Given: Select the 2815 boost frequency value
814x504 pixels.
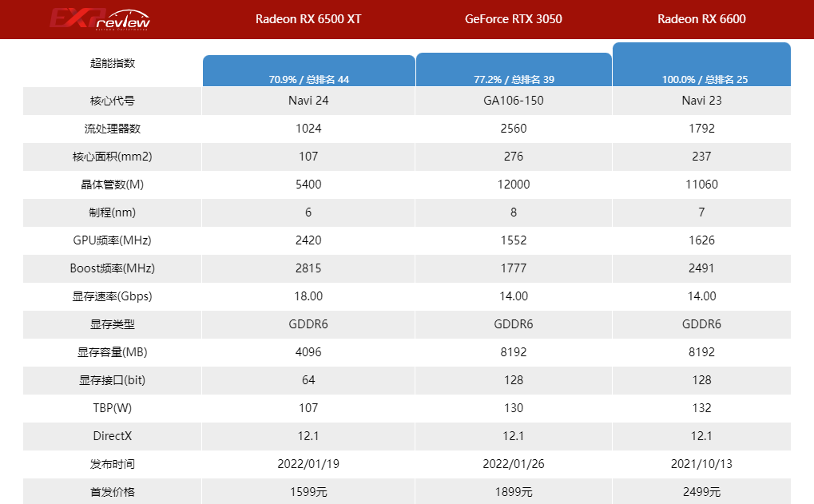Looking at the screenshot, I should pyautogui.click(x=308, y=269).
